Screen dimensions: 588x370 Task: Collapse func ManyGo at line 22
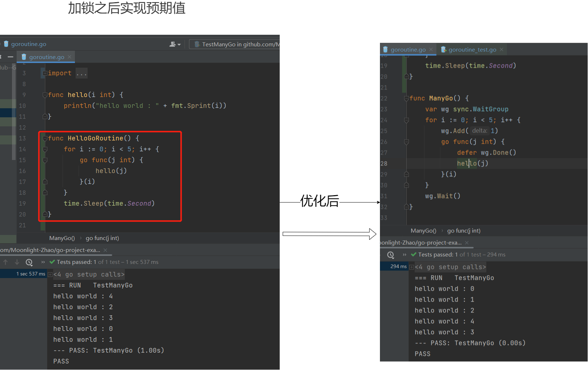click(406, 98)
